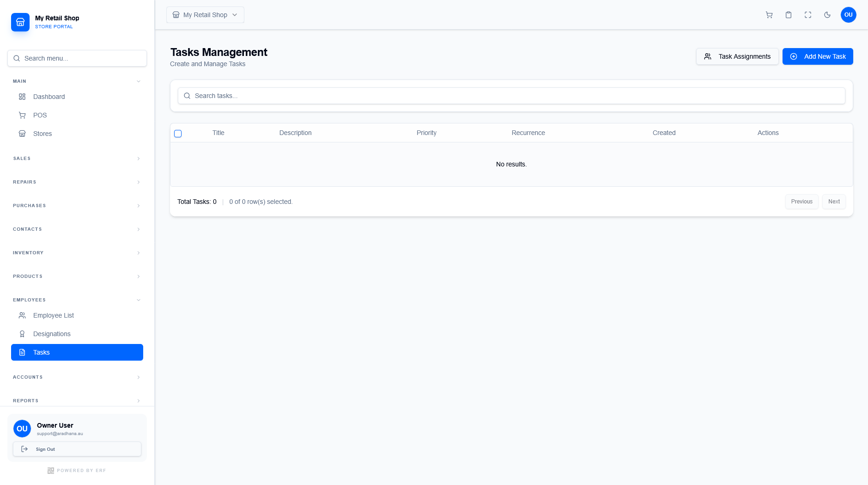
Task: Collapse the EMPLOYEES sidebar section
Action: pyautogui.click(x=138, y=300)
